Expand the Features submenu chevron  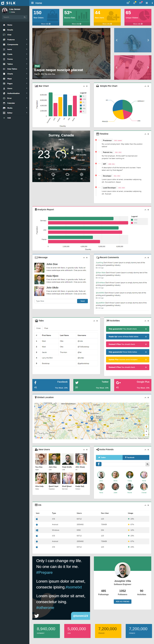[27, 39]
